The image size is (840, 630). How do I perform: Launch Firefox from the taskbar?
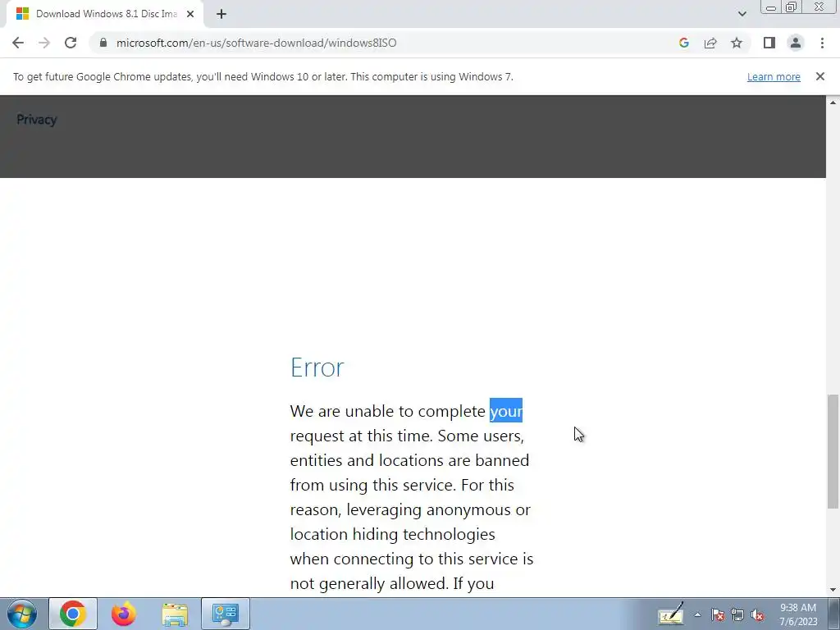pos(124,614)
